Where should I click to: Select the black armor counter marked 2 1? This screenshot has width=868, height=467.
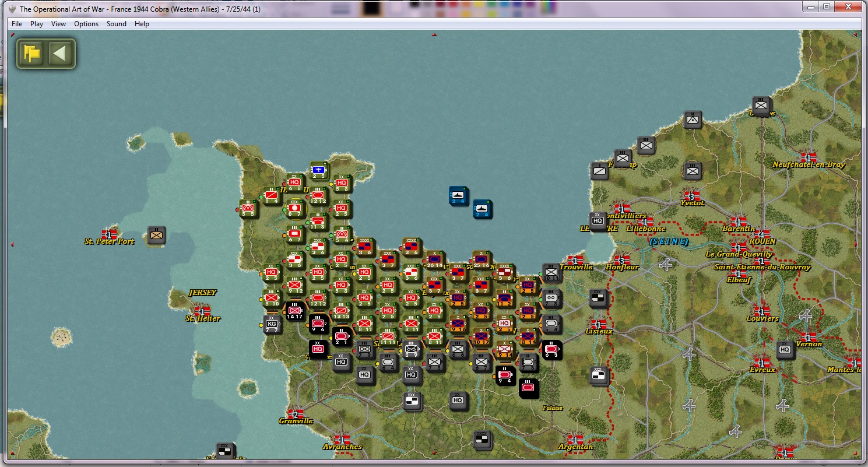tap(342, 336)
